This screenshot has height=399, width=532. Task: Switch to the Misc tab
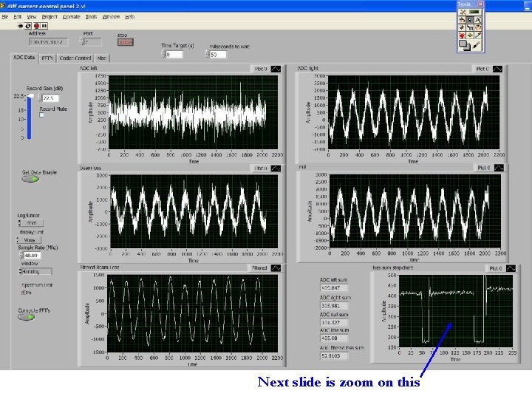pyautogui.click(x=102, y=58)
